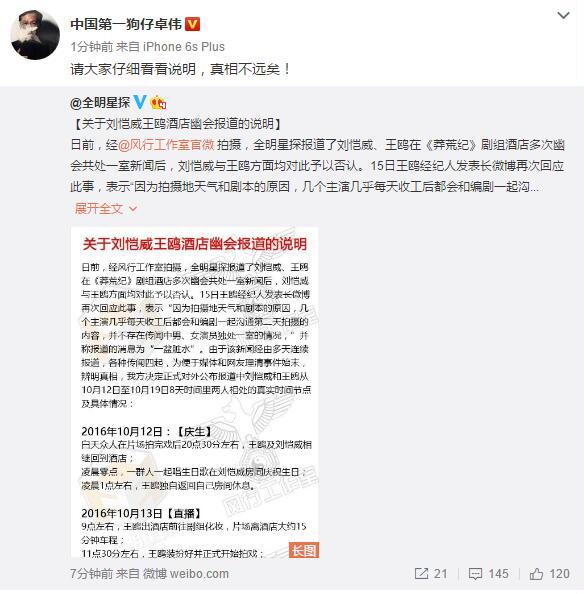Open the 7分钟前 timestamp link
The height and width of the screenshot is (594, 584).
91,574
